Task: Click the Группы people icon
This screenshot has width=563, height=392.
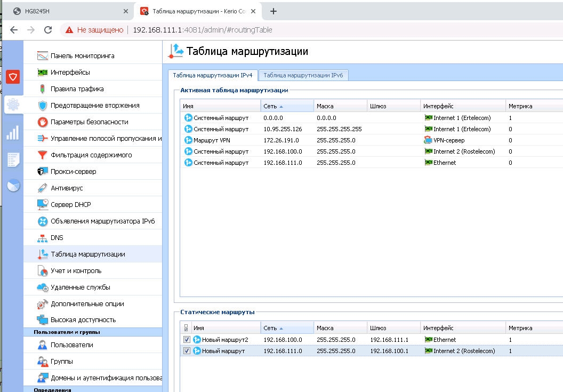Action: point(42,362)
